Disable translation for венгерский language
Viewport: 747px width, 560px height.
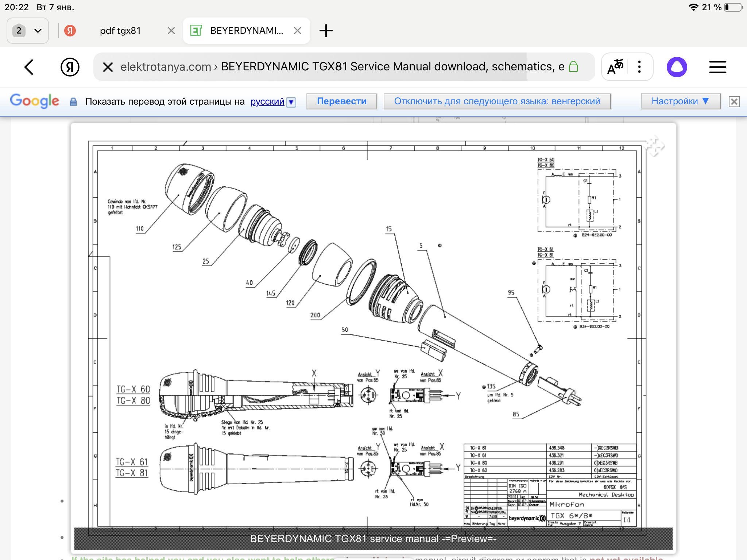[497, 101]
